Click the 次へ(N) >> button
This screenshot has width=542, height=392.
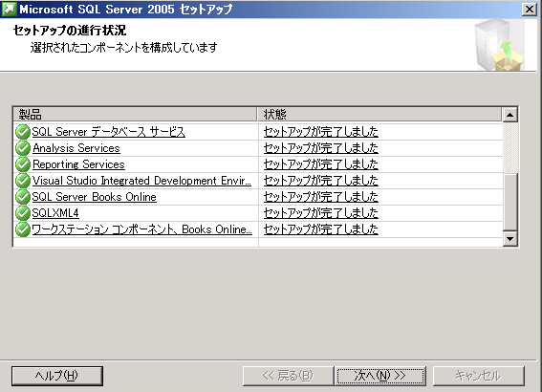380,376
